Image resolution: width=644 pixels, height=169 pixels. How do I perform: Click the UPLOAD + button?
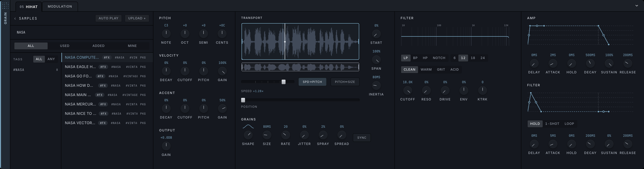point(137,18)
